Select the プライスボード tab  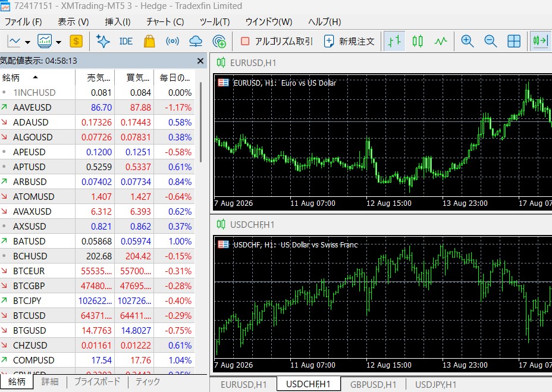pos(97,382)
